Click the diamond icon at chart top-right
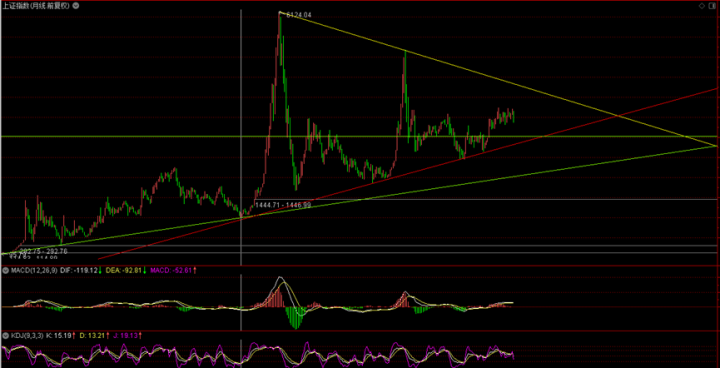The width and height of the screenshot is (720, 368). [702, 6]
